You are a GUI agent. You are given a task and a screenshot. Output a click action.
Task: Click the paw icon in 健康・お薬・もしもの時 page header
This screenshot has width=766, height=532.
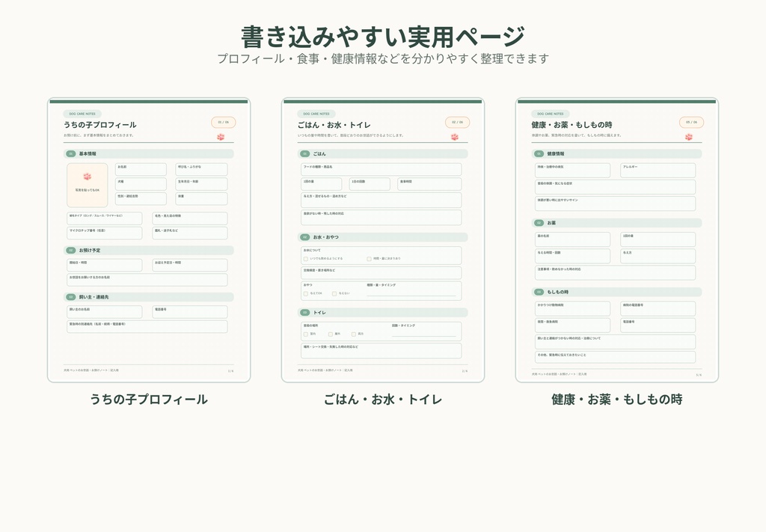tap(689, 137)
